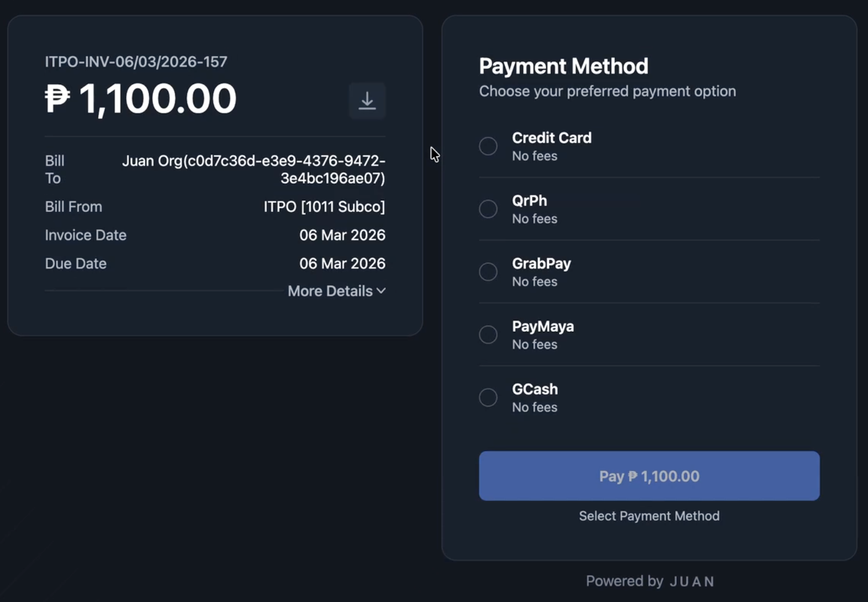Click the Select Payment Method hint text

pyautogui.click(x=649, y=516)
